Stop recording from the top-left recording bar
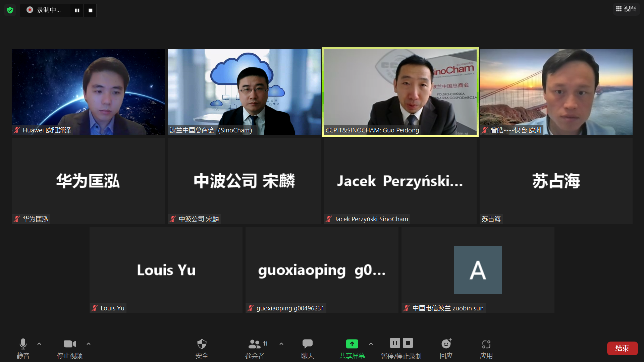This screenshot has height=362, width=644. pyautogui.click(x=90, y=10)
